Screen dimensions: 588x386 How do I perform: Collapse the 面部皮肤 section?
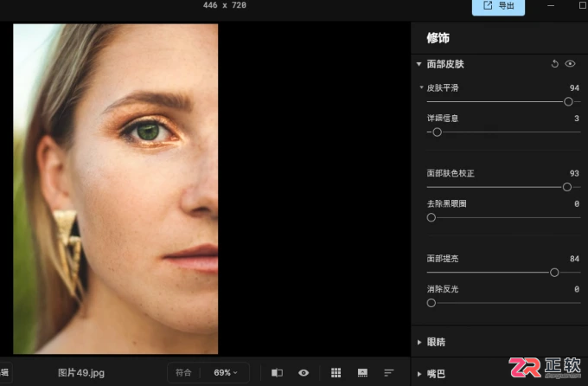pos(419,64)
